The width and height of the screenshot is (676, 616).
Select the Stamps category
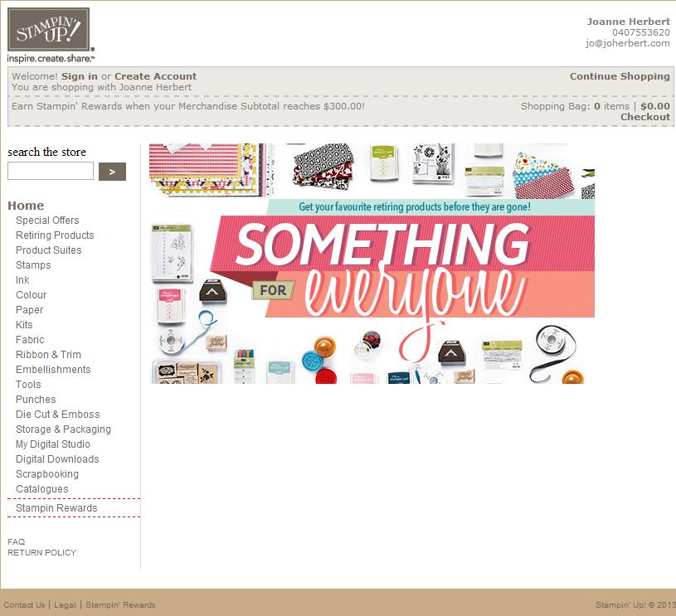33,265
